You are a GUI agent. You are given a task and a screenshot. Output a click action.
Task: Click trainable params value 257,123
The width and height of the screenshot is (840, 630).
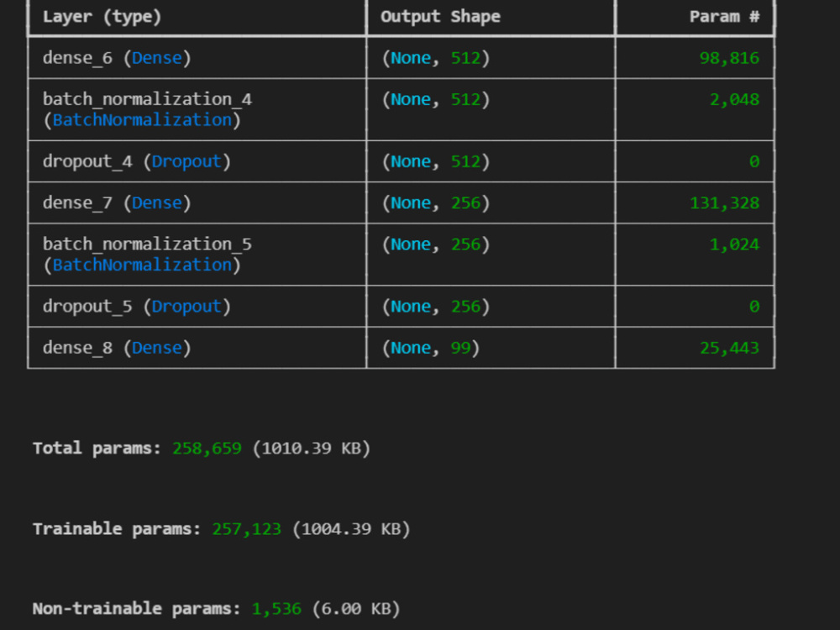pos(246,529)
